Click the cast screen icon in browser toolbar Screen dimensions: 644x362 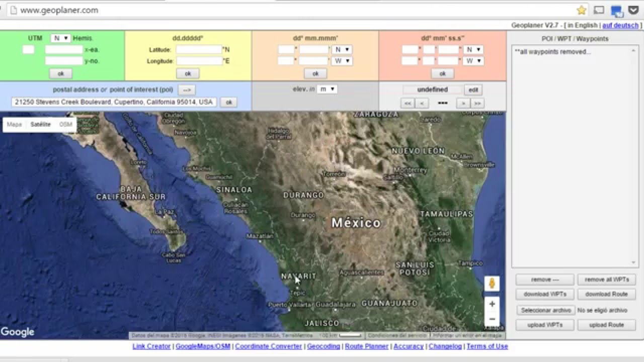[x=599, y=10]
